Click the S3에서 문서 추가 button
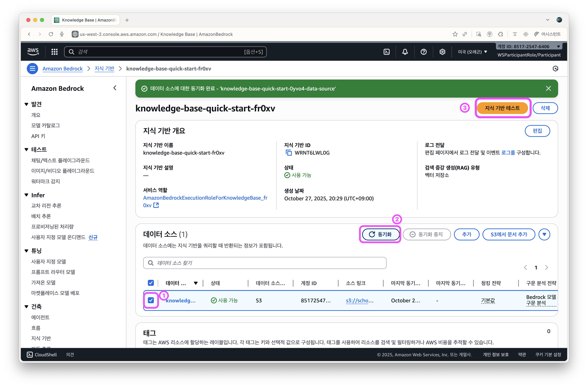The image size is (588, 388). tap(509, 234)
